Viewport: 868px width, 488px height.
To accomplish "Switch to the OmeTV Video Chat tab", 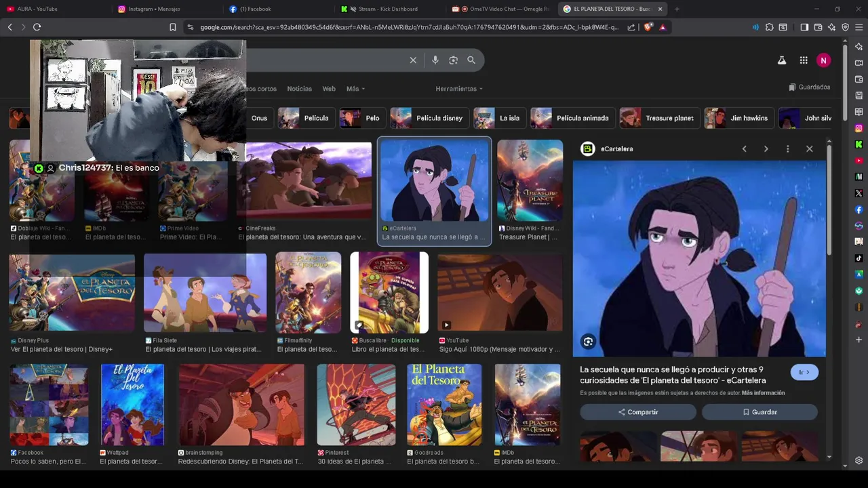I will (501, 9).
